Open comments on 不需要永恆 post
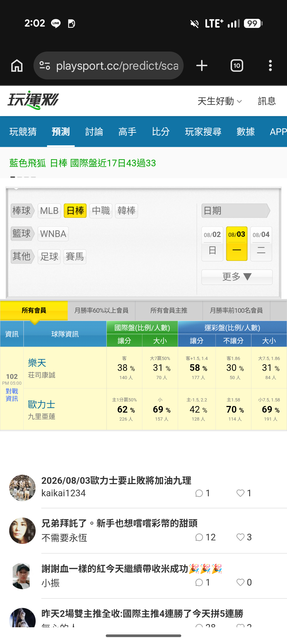This screenshot has width=287, height=644. (x=199, y=537)
